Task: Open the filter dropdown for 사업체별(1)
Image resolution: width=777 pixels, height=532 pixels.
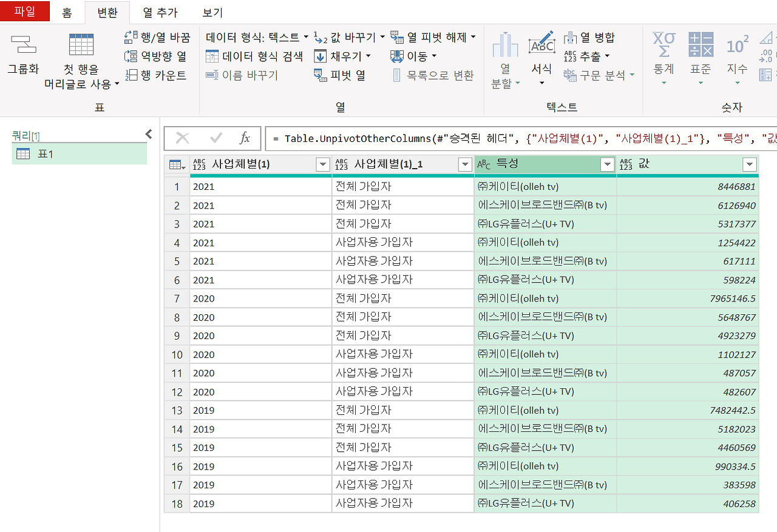Action: [323, 164]
